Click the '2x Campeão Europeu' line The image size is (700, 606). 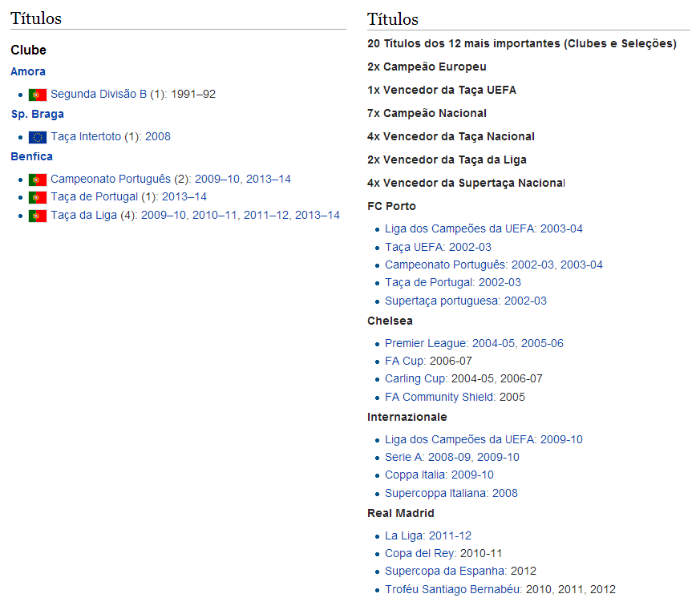click(x=427, y=67)
